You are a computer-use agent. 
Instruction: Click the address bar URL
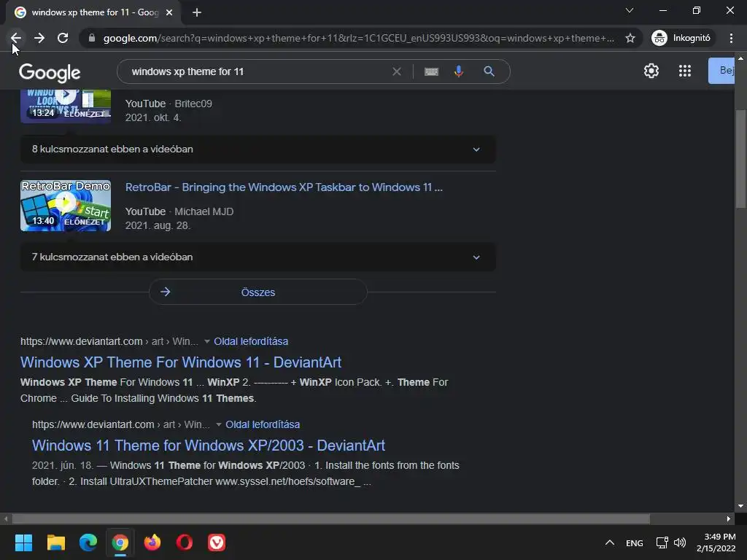pos(358,38)
